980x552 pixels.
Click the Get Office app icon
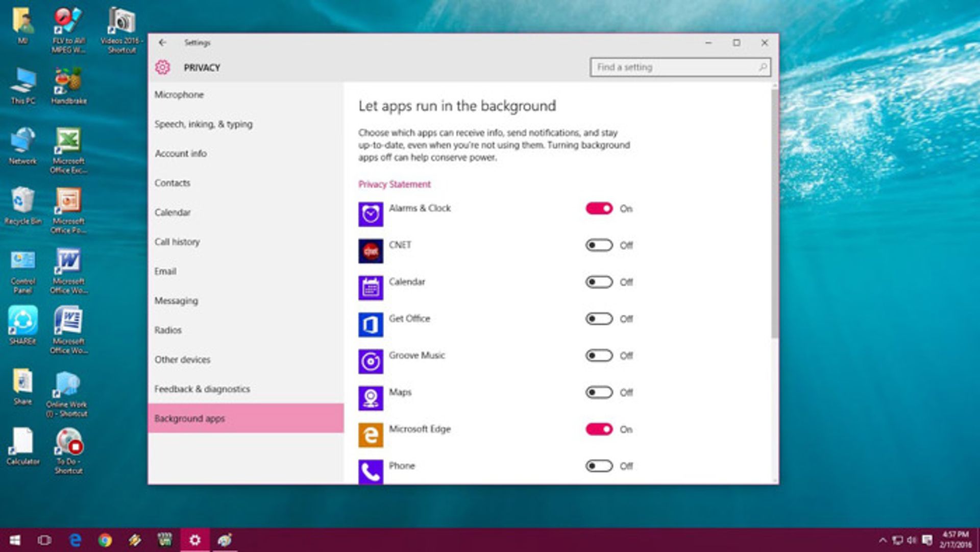(x=371, y=325)
